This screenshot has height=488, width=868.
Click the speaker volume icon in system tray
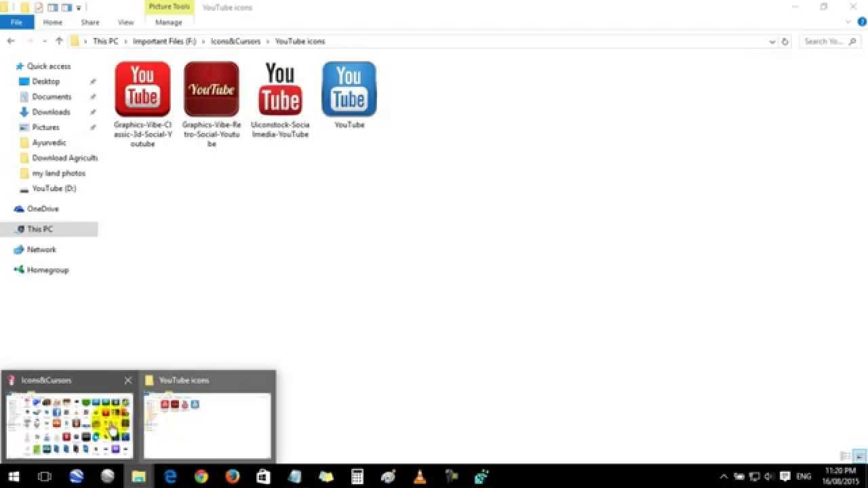[x=768, y=476]
